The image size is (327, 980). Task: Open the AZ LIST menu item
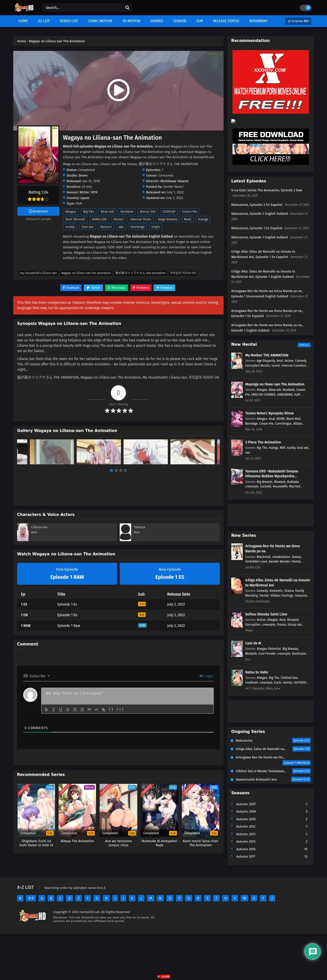(44, 21)
